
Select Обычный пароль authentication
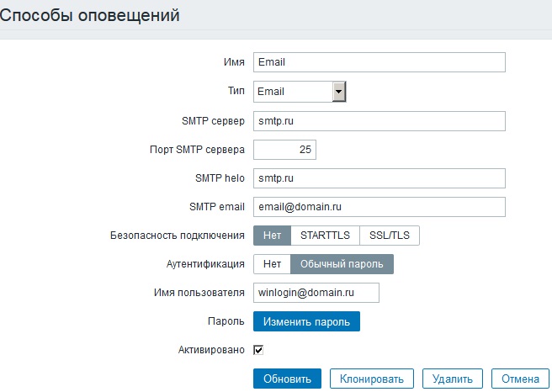[342, 264]
